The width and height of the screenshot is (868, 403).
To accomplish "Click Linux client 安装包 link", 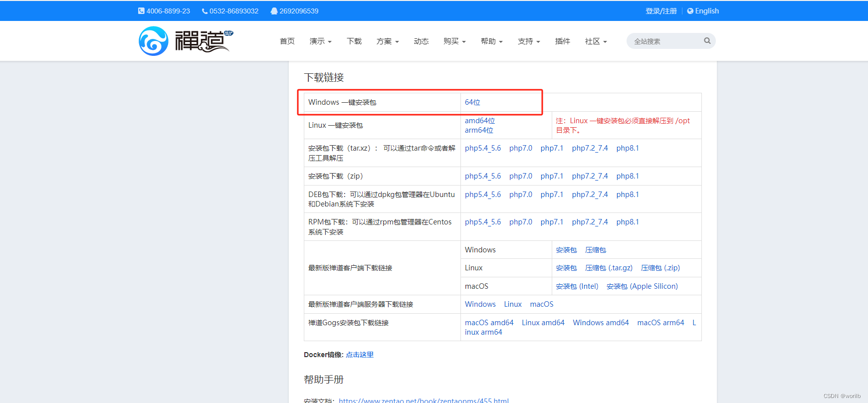I will [x=566, y=268].
